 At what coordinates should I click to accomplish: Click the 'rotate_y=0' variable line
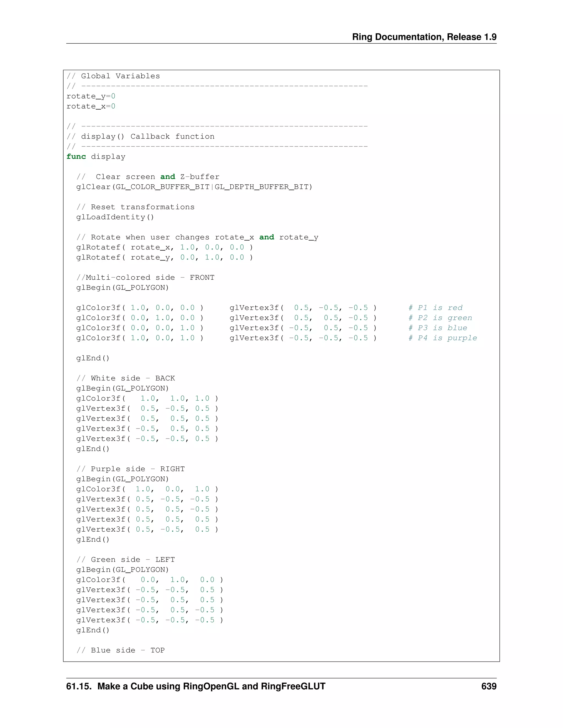pyautogui.click(x=91, y=96)
